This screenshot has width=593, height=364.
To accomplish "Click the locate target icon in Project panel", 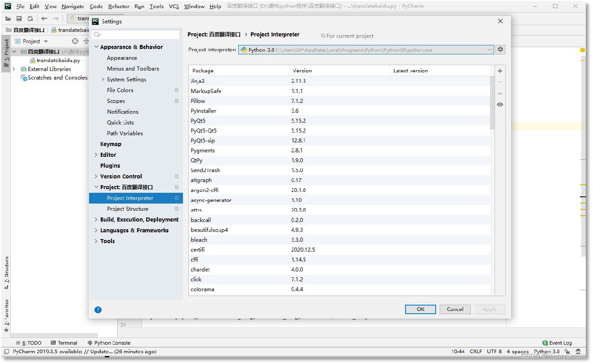I will pos(75,41).
